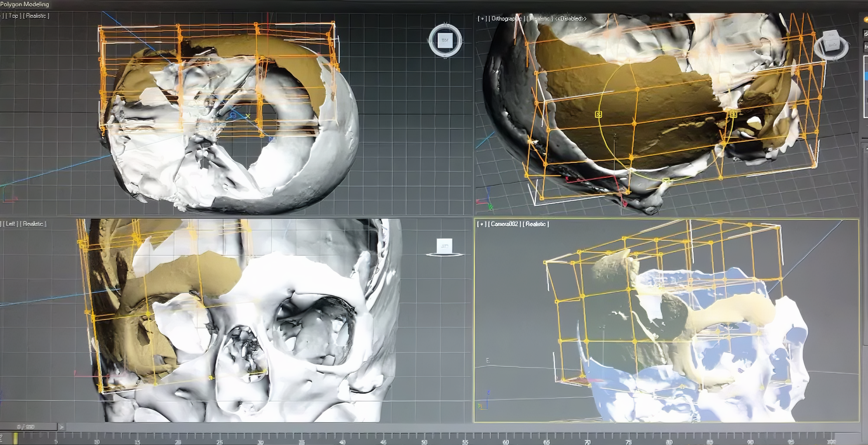The height and width of the screenshot is (445, 868).
Task: Select left yellow FFD control point in Orthographic view
Action: point(599,114)
